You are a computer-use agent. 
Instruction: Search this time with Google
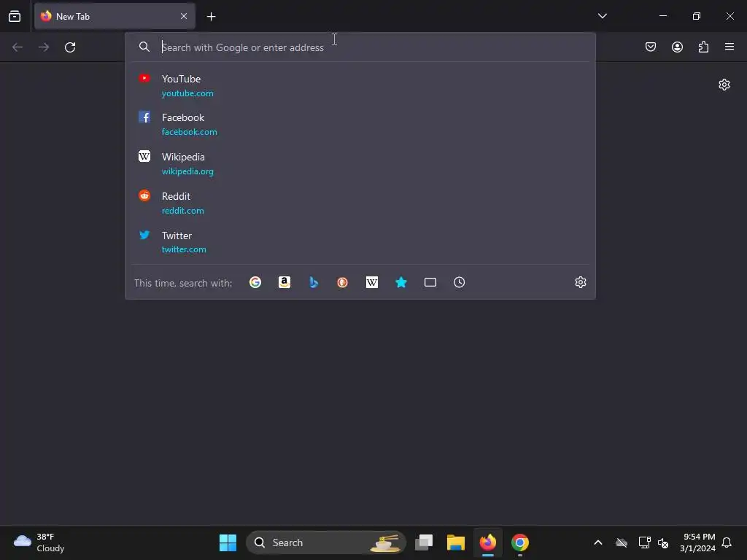click(x=255, y=282)
